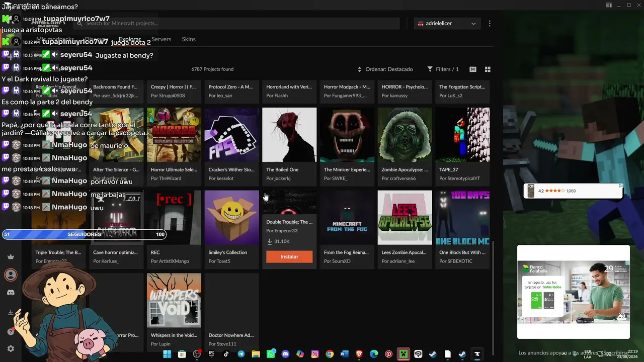This screenshot has height=362, width=644.
Task: Select the Doctor Nowhere Ad... modpack title
Action: [x=231, y=335]
